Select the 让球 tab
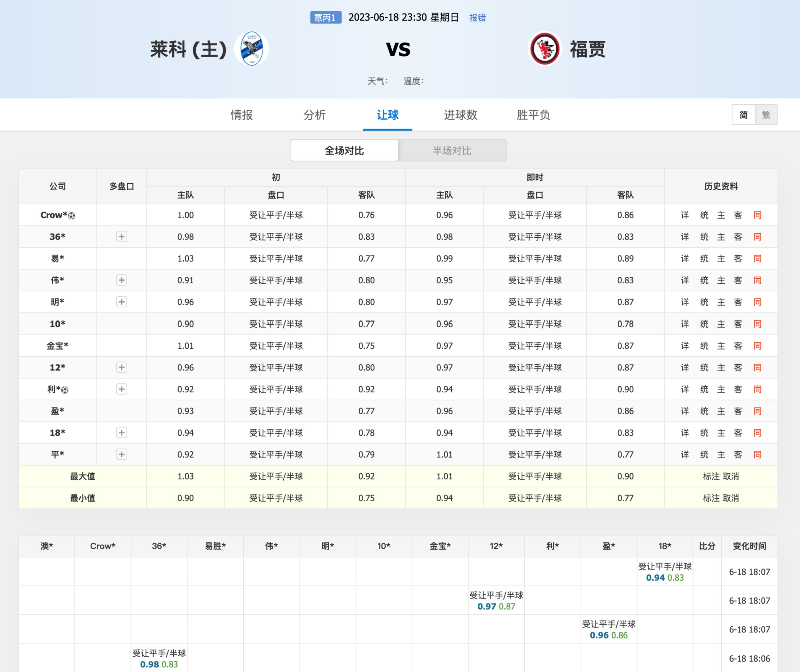The height and width of the screenshot is (672, 800). [388, 115]
